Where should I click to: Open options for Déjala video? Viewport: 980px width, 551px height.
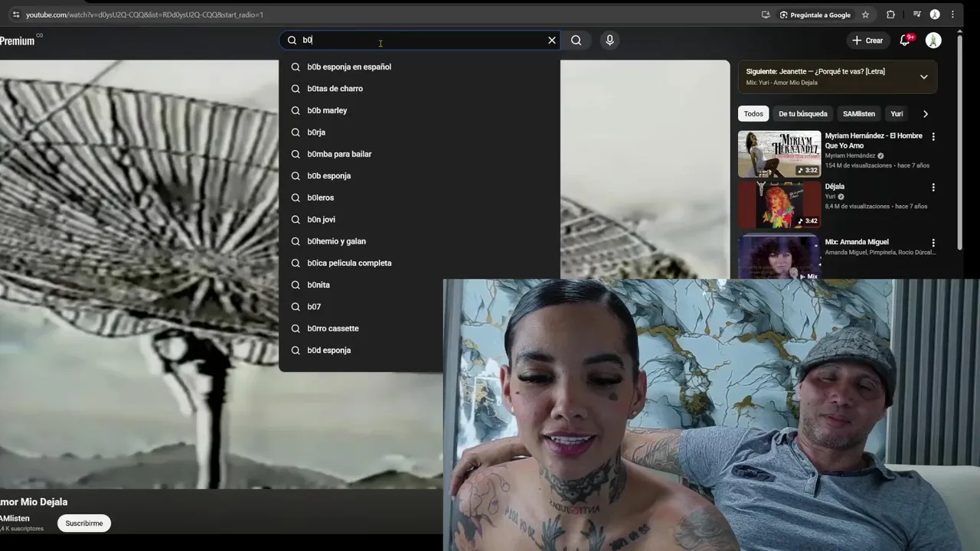tap(933, 187)
